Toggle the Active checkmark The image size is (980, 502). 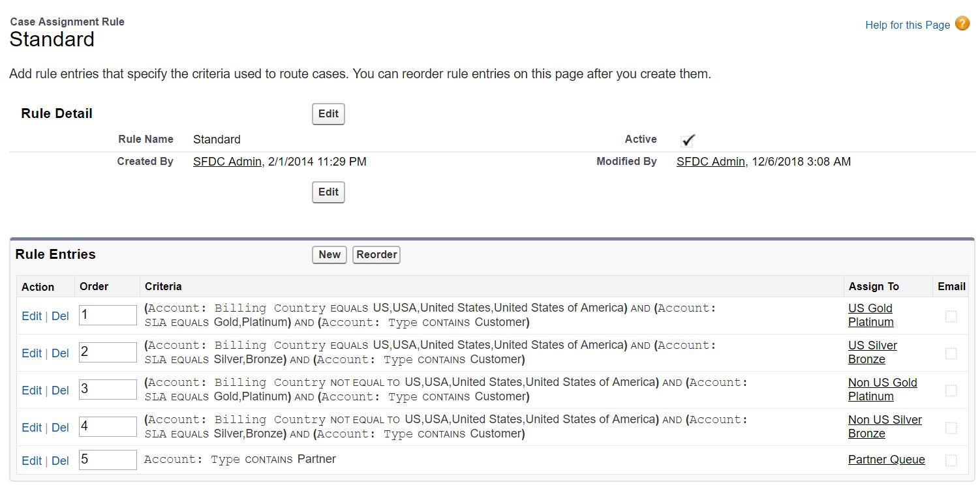pyautogui.click(x=688, y=140)
